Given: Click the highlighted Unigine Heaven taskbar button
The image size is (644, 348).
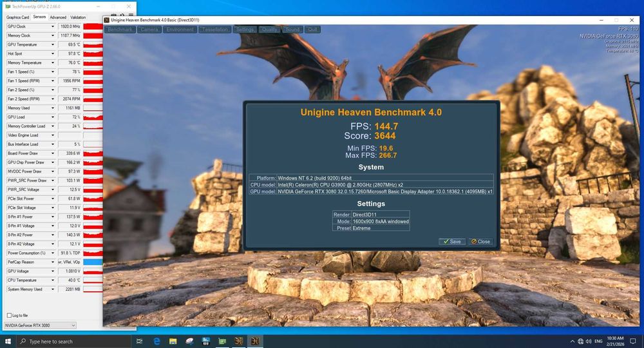Looking at the screenshot, I should [x=255, y=341].
